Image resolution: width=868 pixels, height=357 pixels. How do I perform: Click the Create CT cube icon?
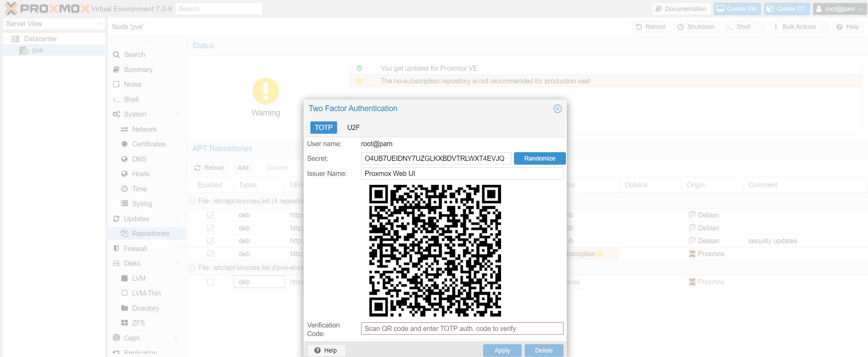tap(770, 9)
